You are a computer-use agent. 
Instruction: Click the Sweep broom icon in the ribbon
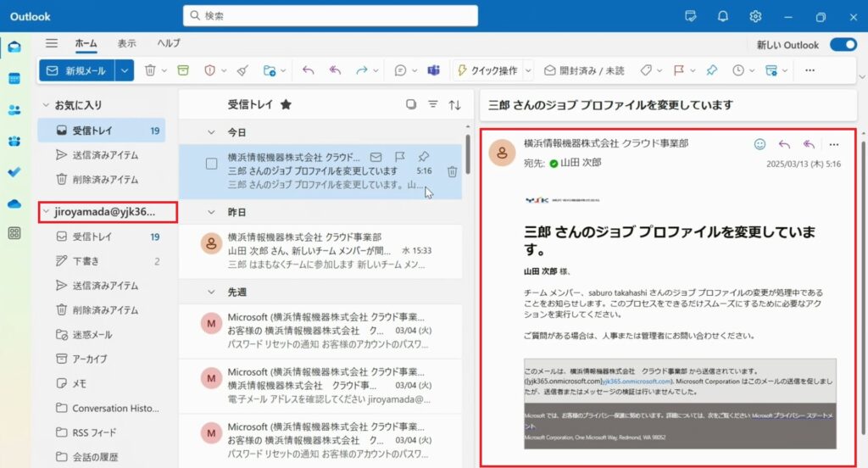click(x=242, y=70)
